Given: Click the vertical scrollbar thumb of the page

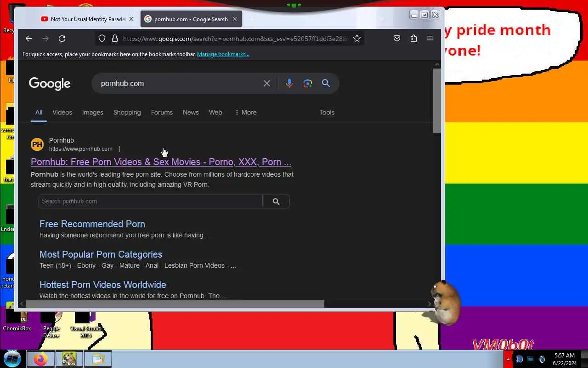Looking at the screenshot, I should pyautogui.click(x=437, y=101).
